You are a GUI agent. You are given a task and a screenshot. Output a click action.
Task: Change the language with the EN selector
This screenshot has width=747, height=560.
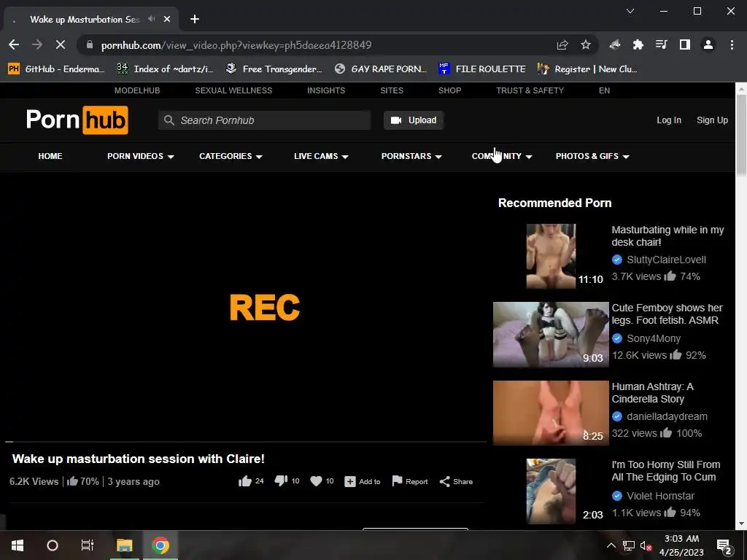[x=604, y=90]
